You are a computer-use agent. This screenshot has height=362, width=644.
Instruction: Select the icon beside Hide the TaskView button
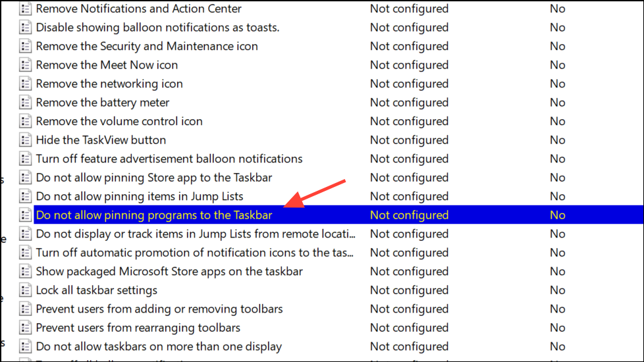point(26,140)
